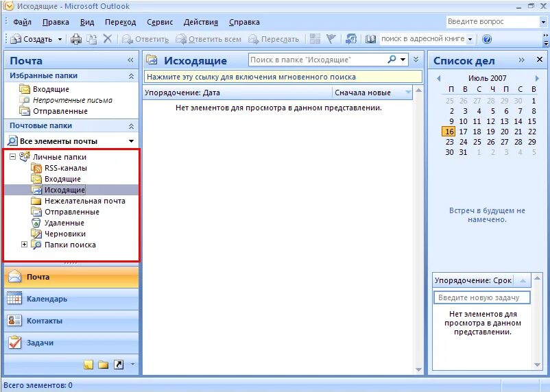The height and width of the screenshot is (392, 550).
Task: Select Исходящие folder in tree
Action: coord(64,190)
